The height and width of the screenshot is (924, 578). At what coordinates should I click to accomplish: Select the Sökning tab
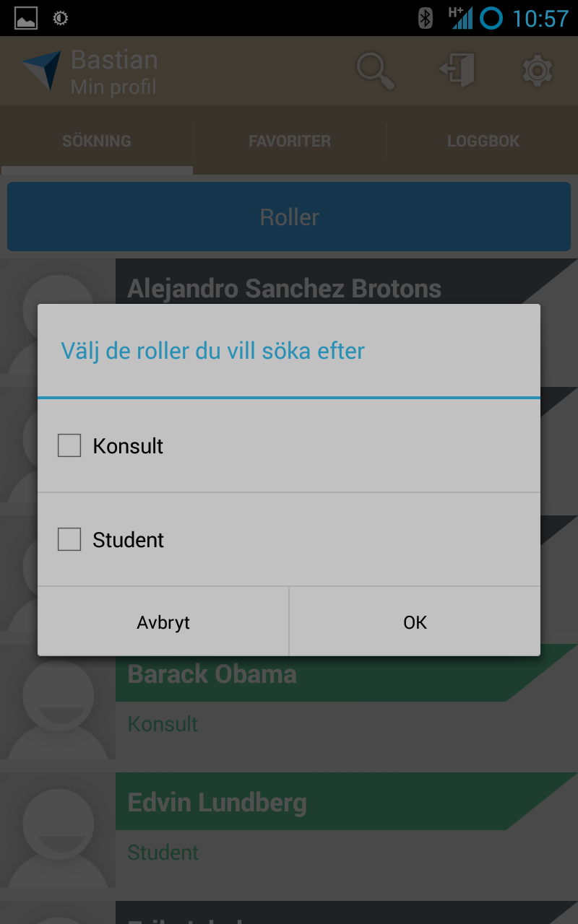[x=97, y=141]
